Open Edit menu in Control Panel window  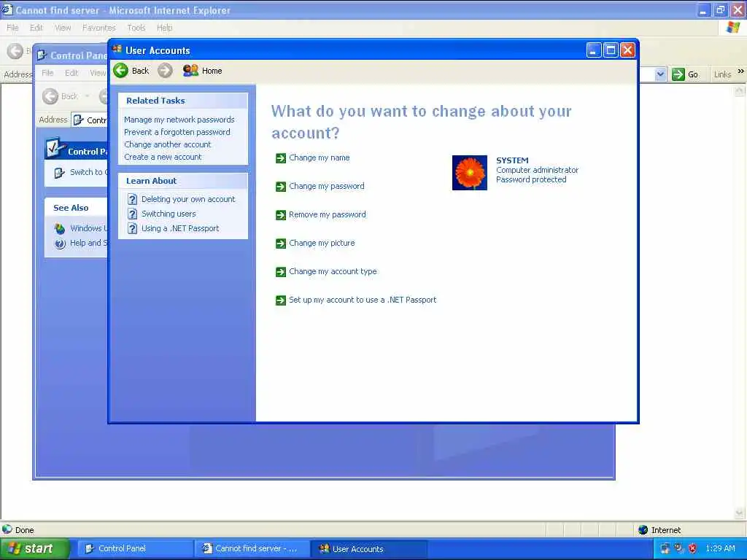[x=71, y=73]
